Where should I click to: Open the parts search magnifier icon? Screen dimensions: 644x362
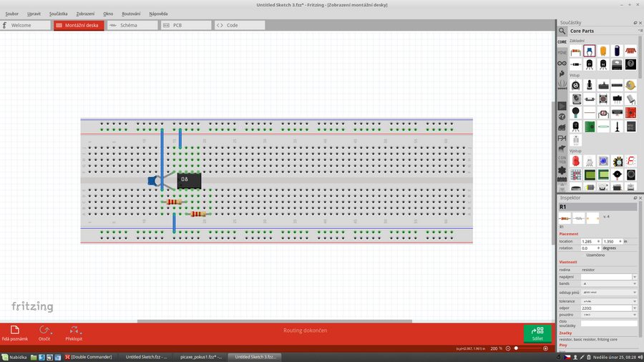coord(562,31)
